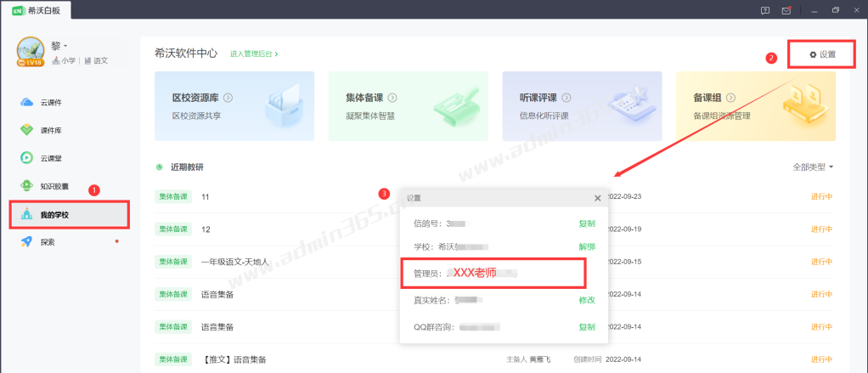
Task: Click the 小学 grade label
Action: click(x=65, y=61)
